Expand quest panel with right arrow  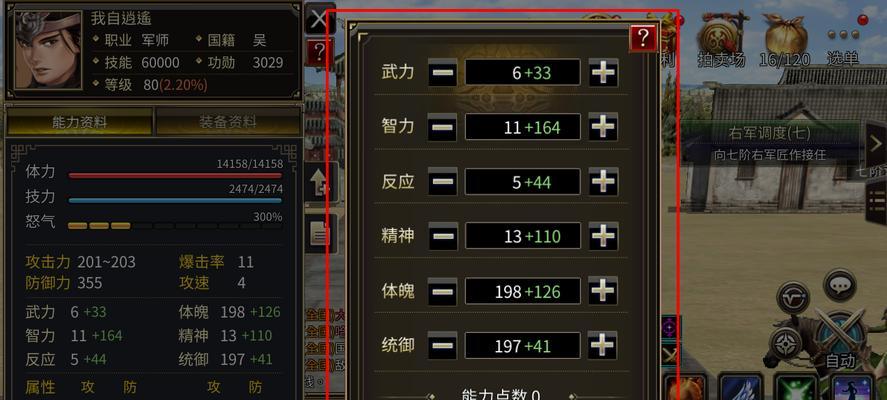coord(875,145)
